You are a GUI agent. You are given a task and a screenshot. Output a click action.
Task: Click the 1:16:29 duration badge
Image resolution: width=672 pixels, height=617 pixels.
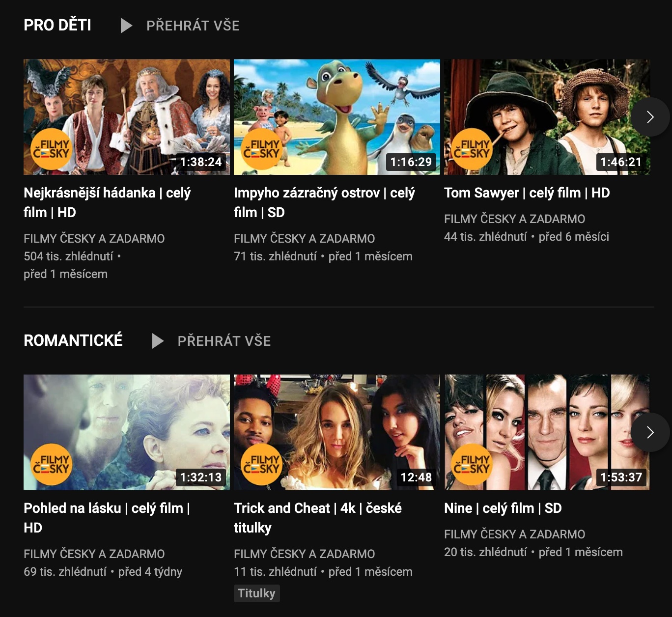point(411,162)
